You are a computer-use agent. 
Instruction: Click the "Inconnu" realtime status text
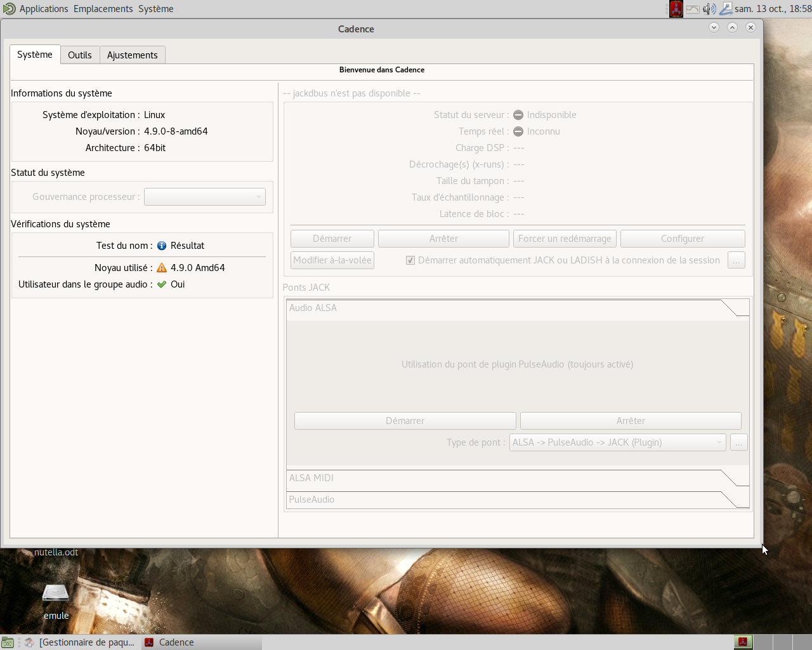(x=543, y=131)
